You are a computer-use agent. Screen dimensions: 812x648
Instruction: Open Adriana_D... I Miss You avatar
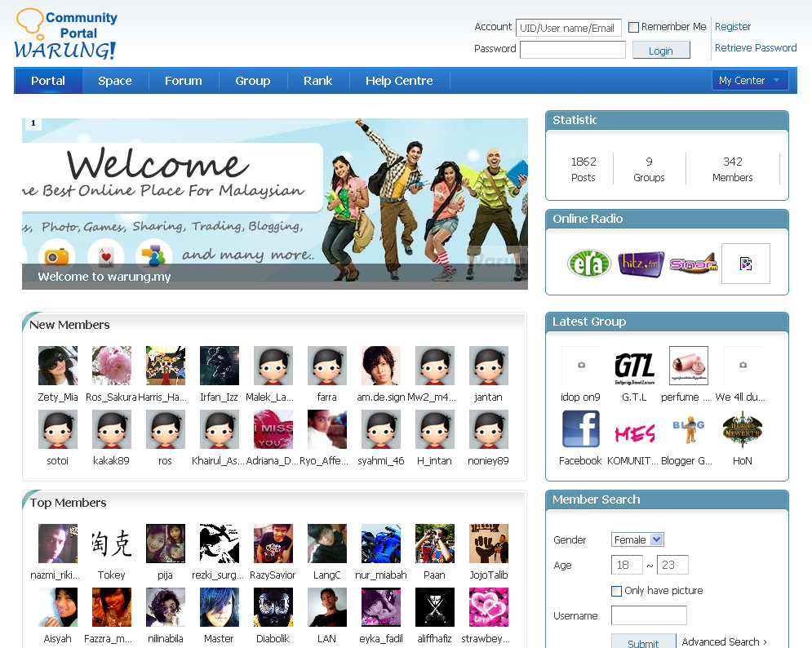pos(273,429)
